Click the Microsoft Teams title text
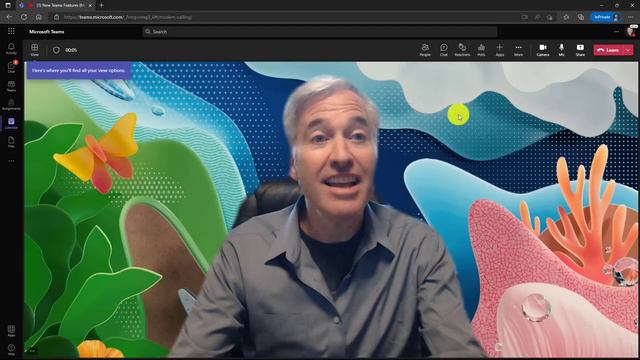Image resolution: width=640 pixels, height=360 pixels. [47, 31]
